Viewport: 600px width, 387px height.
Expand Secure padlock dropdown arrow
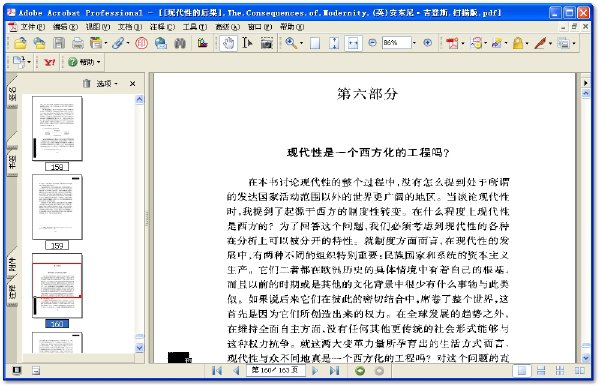coord(527,43)
